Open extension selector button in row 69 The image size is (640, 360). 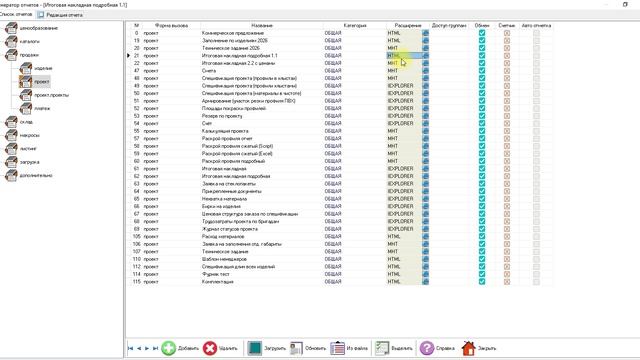425,229
